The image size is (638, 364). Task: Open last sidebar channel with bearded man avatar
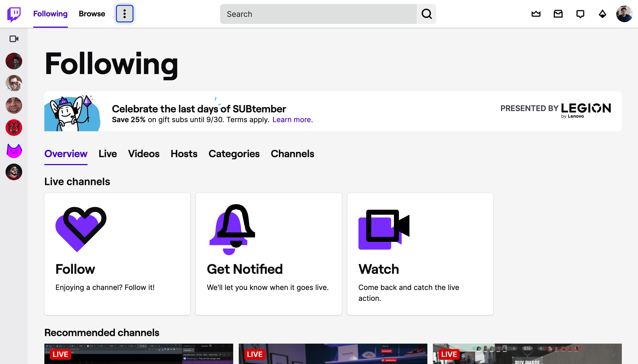[x=14, y=172]
